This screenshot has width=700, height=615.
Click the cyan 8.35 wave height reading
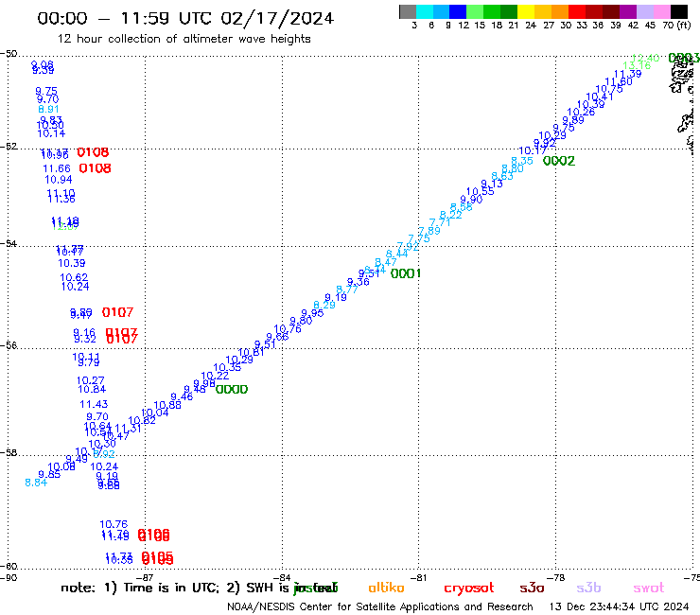(x=522, y=161)
